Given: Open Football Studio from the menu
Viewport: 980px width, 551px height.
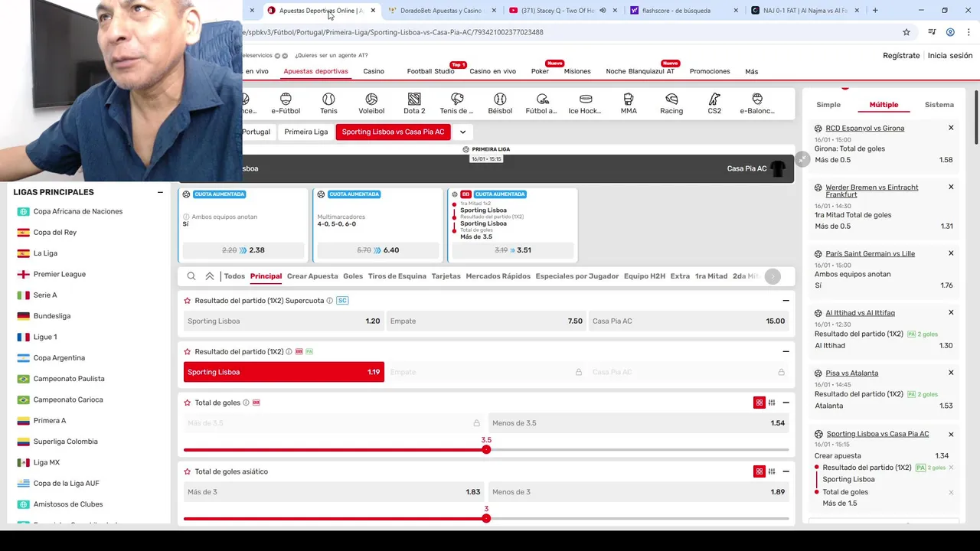Looking at the screenshot, I should 430,71.
